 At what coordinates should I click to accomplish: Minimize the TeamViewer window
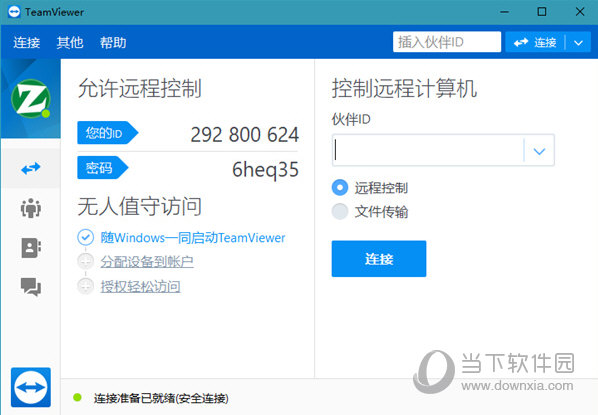[x=504, y=12]
